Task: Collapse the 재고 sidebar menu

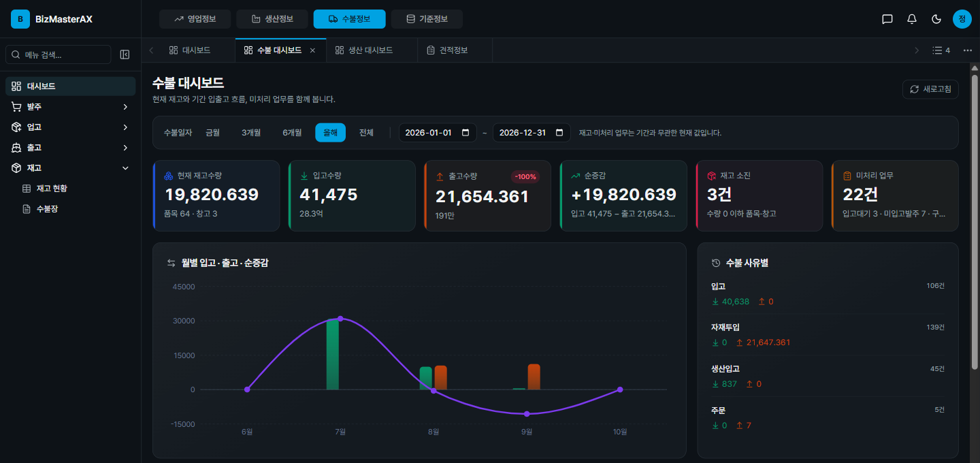Action: pyautogui.click(x=71, y=168)
